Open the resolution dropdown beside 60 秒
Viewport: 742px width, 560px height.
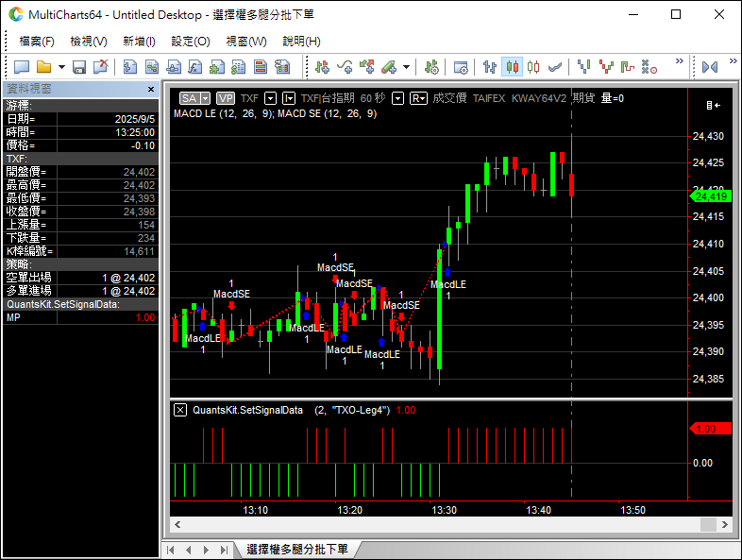398,98
